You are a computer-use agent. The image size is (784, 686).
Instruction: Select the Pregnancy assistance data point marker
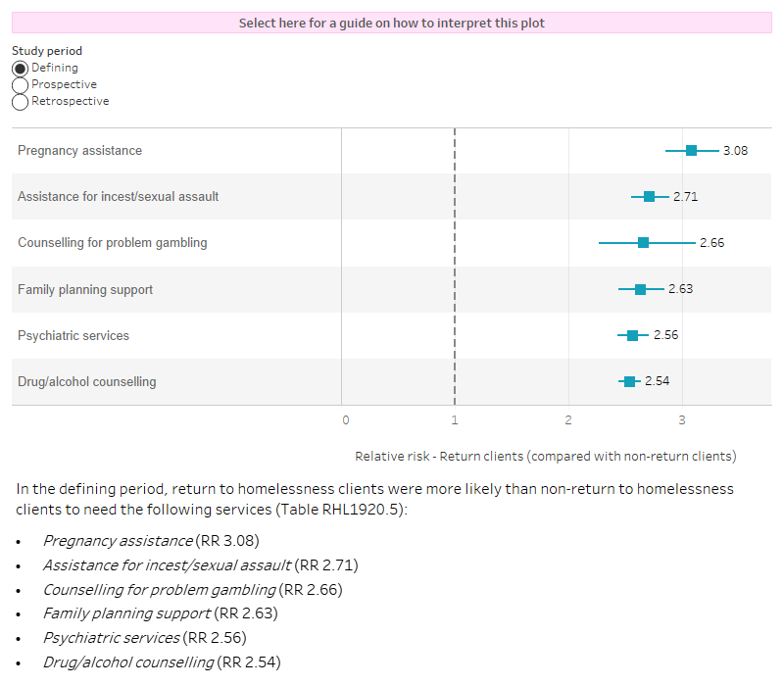click(692, 150)
